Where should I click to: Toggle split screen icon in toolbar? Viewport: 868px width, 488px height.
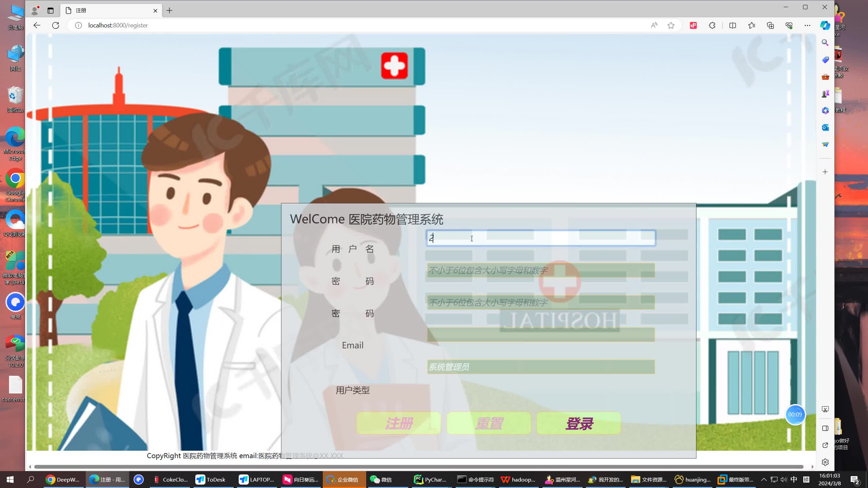pyautogui.click(x=732, y=25)
